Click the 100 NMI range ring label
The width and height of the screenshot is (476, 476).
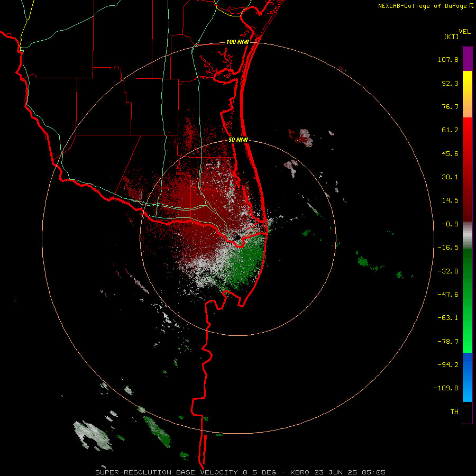[237, 42]
